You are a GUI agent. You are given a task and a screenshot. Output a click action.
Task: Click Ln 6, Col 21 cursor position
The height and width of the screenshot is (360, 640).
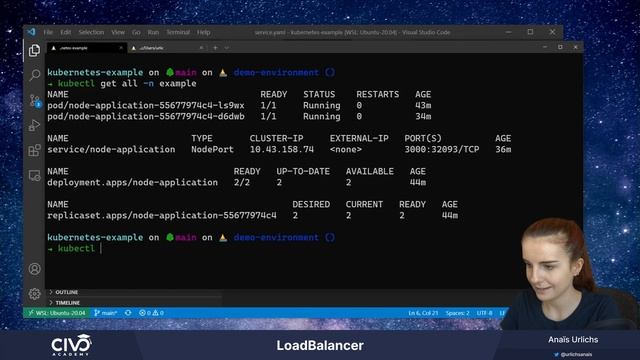(x=423, y=313)
